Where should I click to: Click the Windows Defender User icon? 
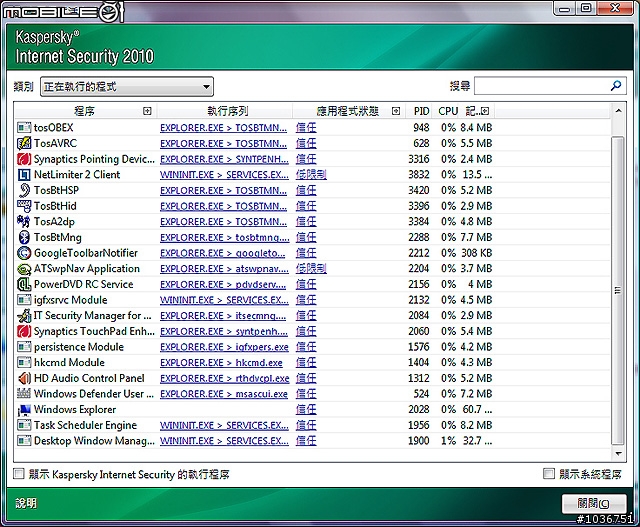[x=24, y=394]
